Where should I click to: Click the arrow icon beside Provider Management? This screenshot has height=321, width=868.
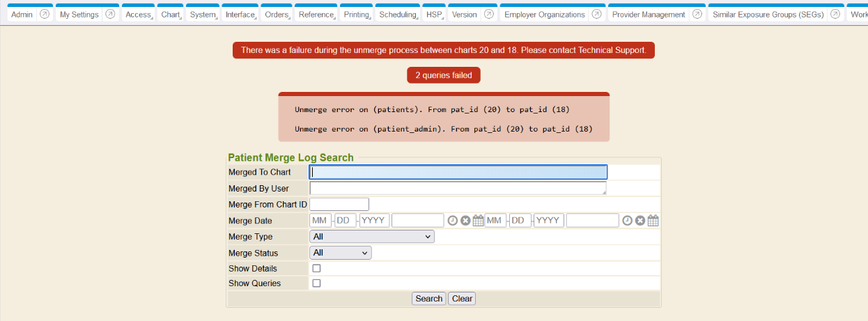pyautogui.click(x=697, y=15)
